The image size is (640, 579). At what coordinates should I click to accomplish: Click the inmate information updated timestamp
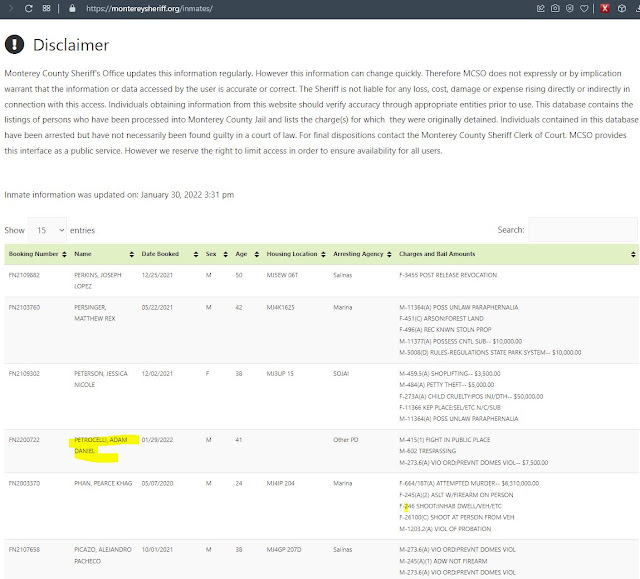119,195
